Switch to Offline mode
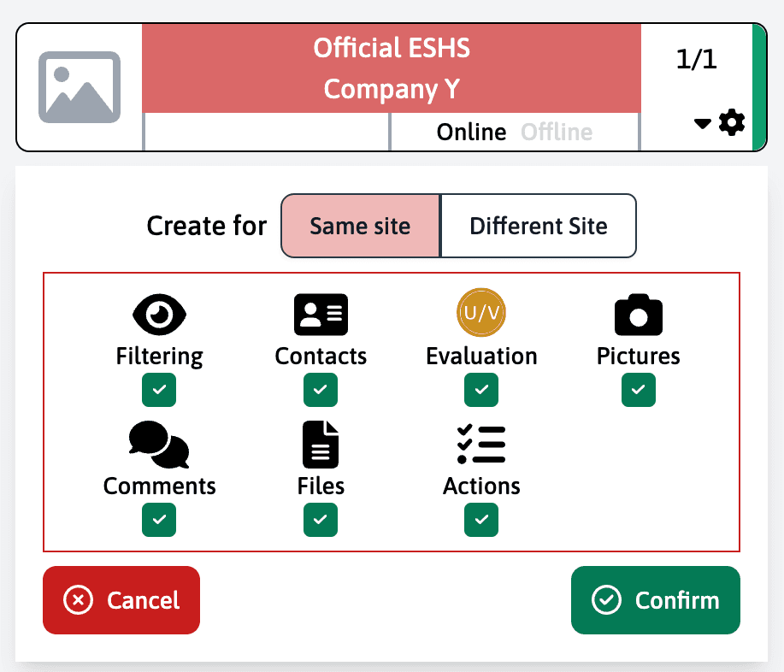This screenshot has width=784, height=672. 557,132
